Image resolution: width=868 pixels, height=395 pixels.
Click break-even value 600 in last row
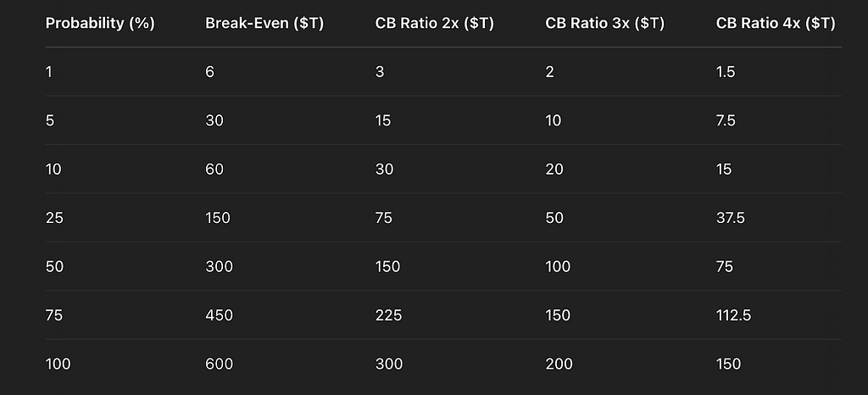(x=220, y=364)
